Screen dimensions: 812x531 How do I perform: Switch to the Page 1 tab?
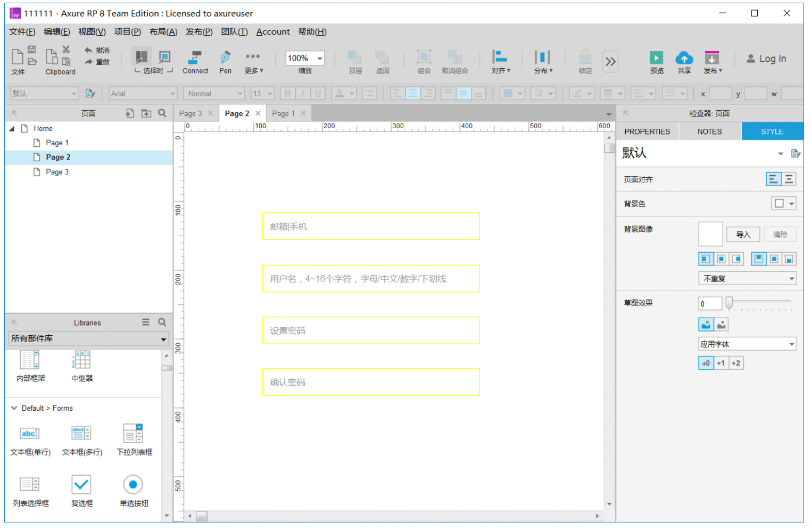point(283,113)
